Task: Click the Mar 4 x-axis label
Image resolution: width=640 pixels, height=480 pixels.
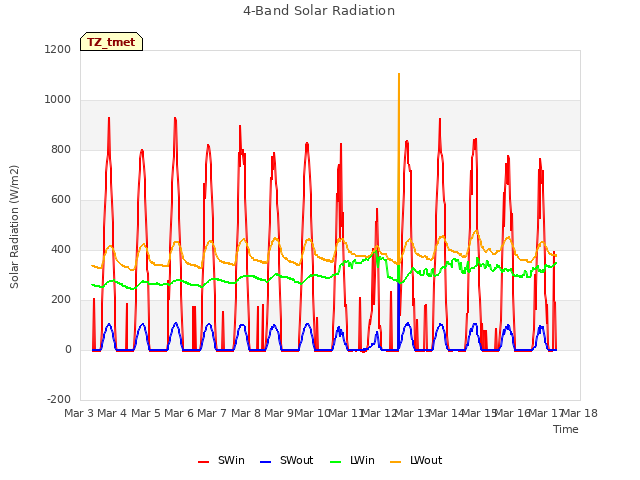Action: click(112, 413)
